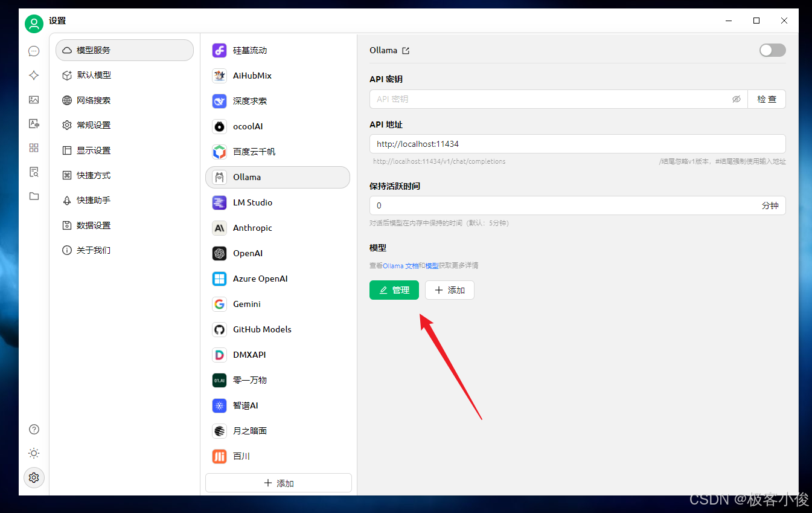Screen dimensions: 812x513
Task: Click the 检查 API key button
Action: pyautogui.click(x=767, y=99)
